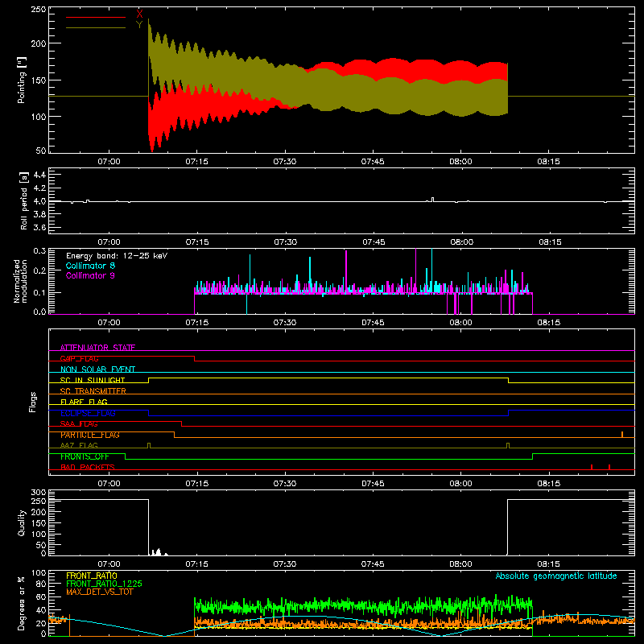
Task: Click the cyan 'Collimator 8' legend label
Action: click(90, 266)
